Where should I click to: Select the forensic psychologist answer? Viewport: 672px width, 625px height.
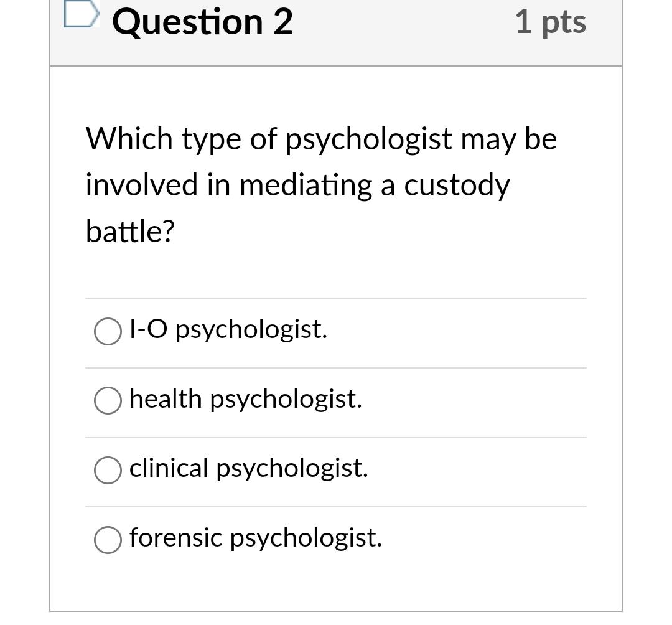108,540
